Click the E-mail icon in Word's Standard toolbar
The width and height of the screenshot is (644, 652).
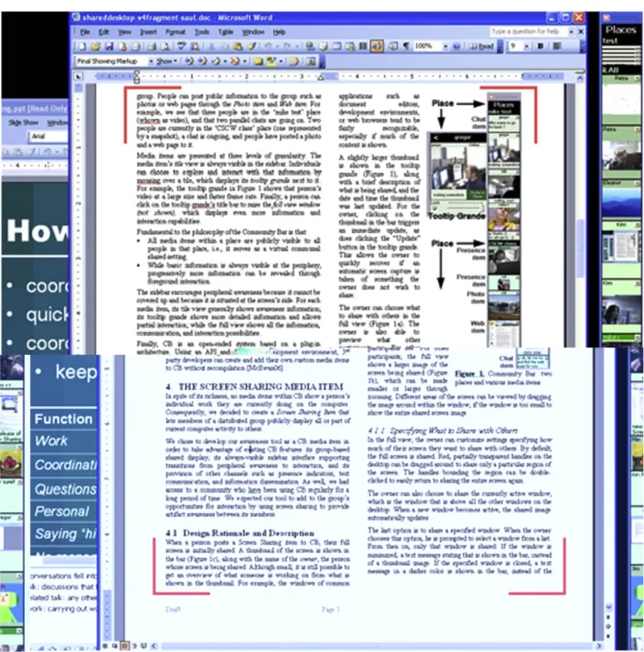[x=136, y=46]
